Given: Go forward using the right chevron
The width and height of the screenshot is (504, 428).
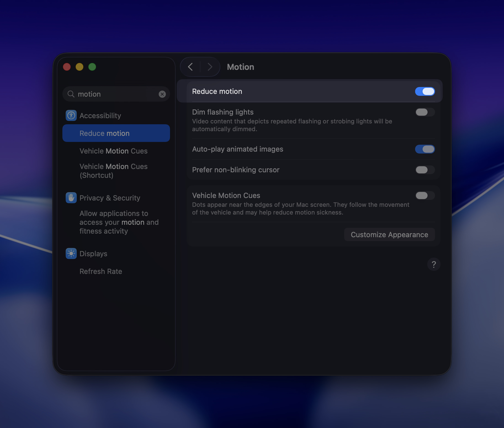Looking at the screenshot, I should coord(210,67).
